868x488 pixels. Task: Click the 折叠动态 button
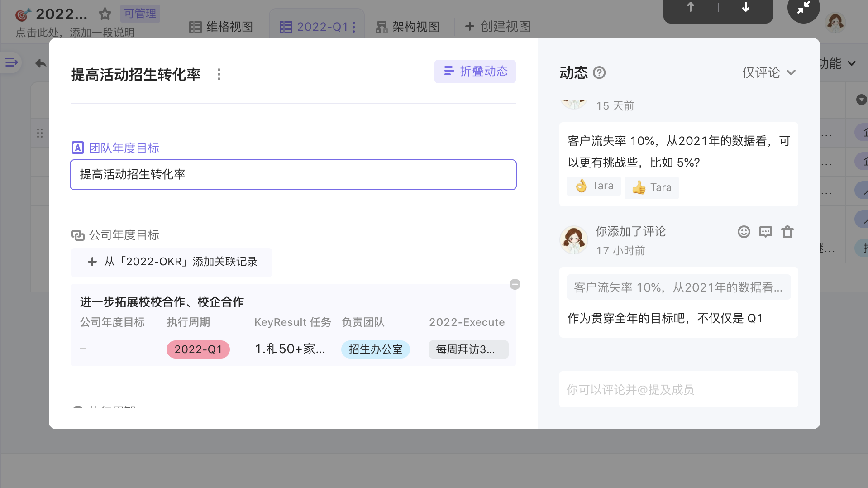point(475,72)
